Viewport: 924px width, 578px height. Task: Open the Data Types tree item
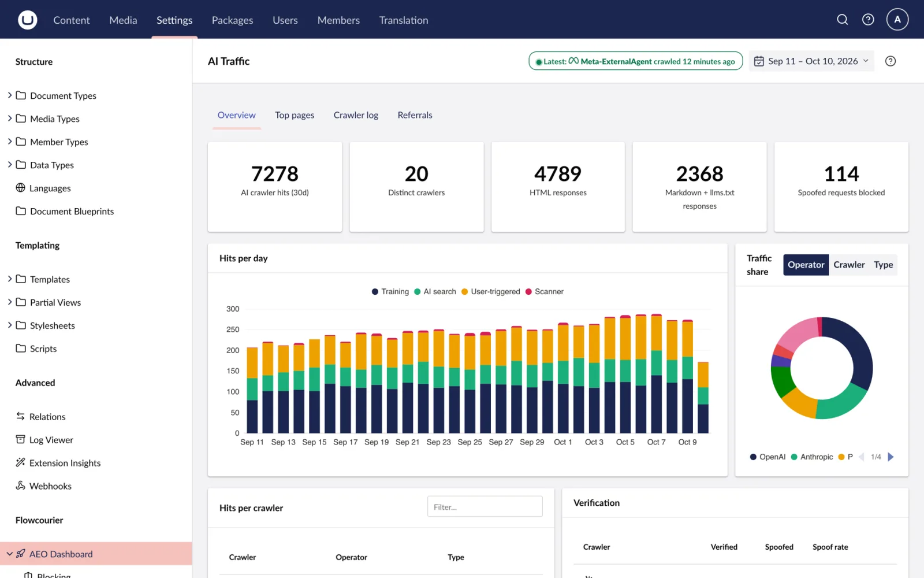(52, 165)
